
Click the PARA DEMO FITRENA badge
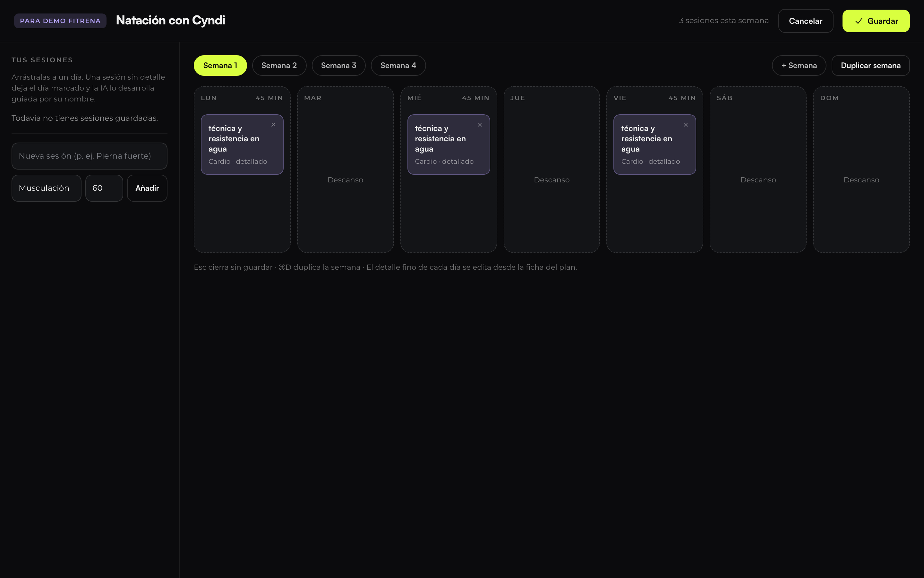pyautogui.click(x=60, y=21)
